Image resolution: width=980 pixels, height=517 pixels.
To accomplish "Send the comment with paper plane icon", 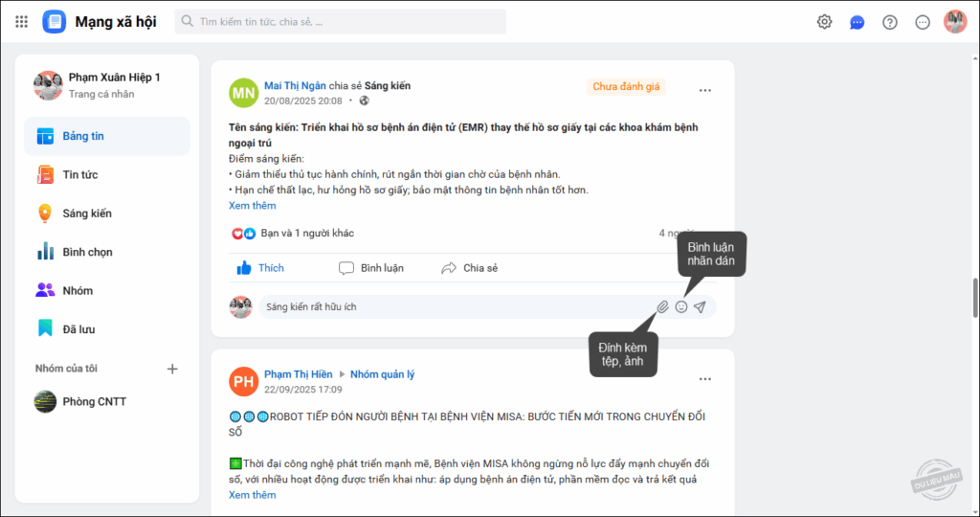I will click(x=700, y=307).
